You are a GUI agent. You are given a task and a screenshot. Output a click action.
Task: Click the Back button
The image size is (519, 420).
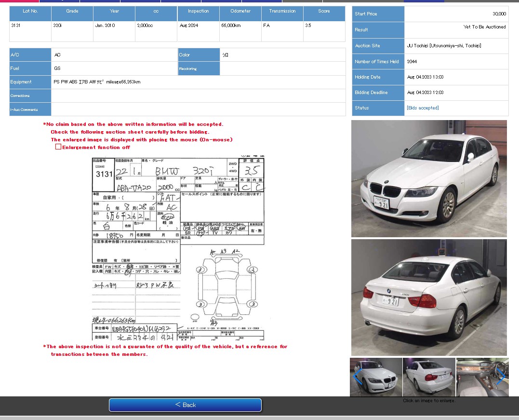point(186,405)
